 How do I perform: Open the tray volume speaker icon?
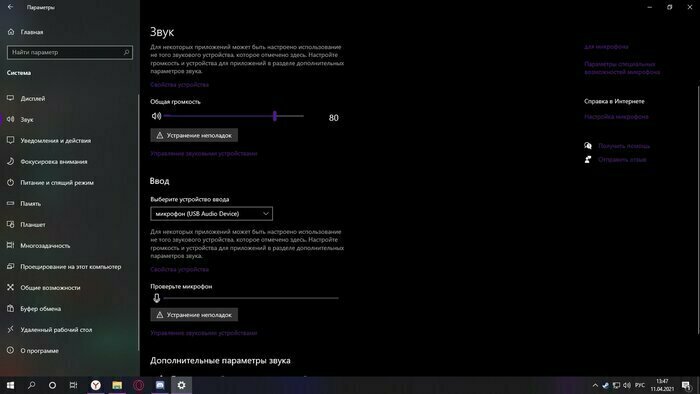(627, 385)
